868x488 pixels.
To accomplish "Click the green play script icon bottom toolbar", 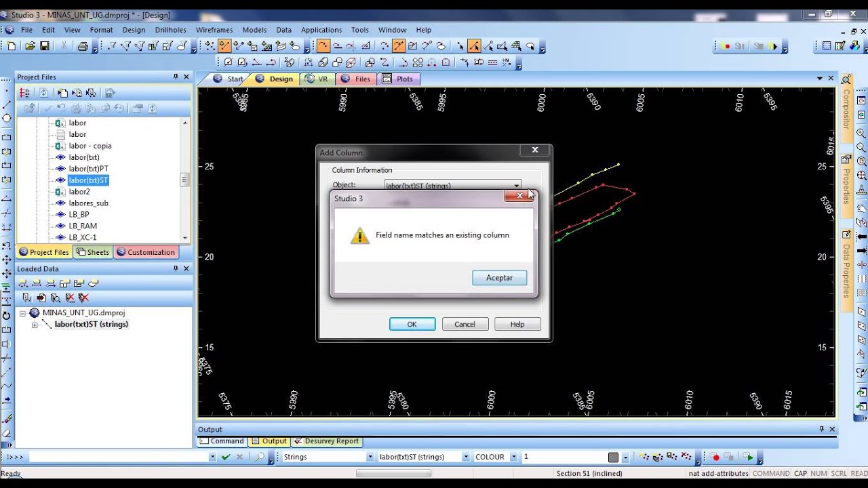I will point(748,457).
